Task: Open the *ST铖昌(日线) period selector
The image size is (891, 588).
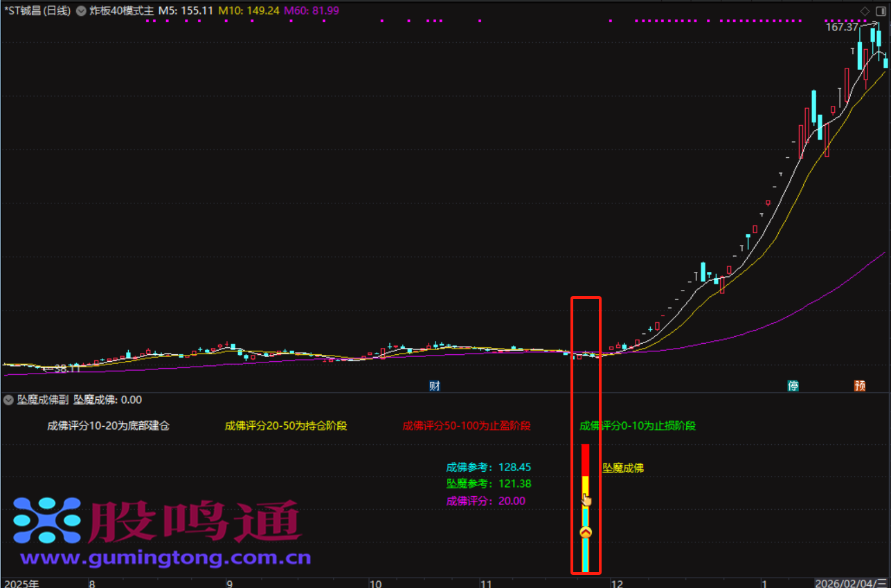Action: click(x=37, y=11)
